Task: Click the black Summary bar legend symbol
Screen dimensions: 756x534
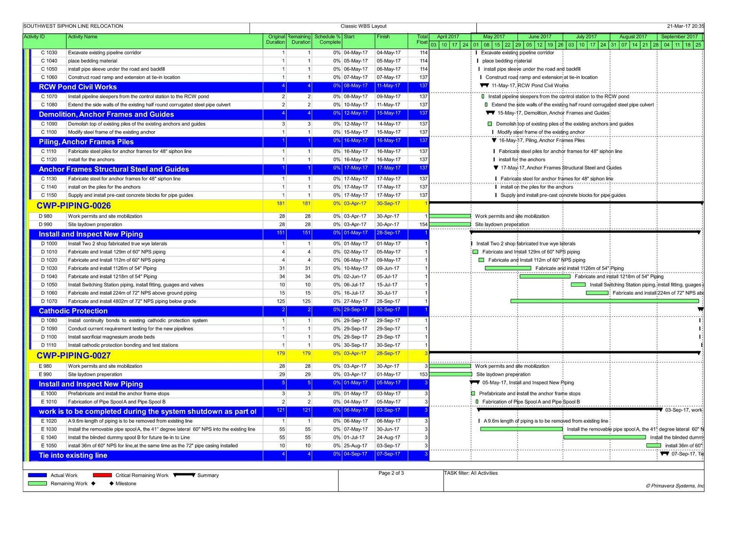Action: click(184, 475)
